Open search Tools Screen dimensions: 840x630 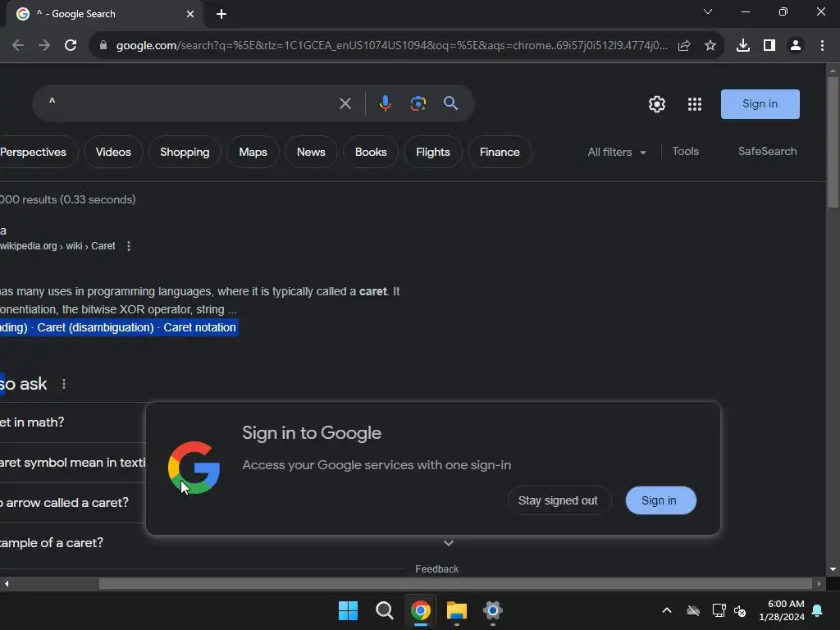click(685, 152)
